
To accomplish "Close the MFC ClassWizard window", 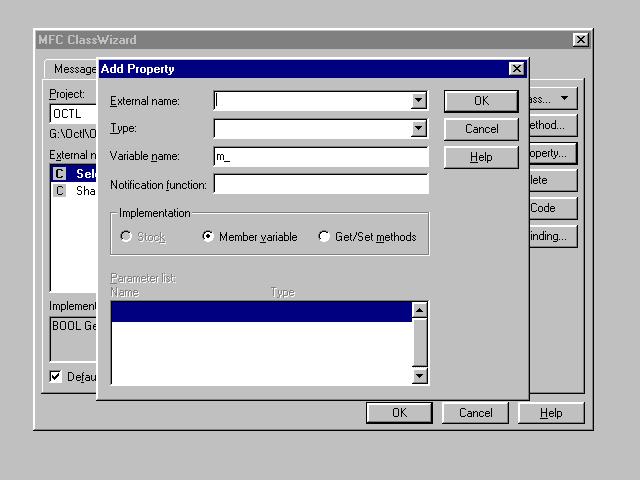I will 580,40.
